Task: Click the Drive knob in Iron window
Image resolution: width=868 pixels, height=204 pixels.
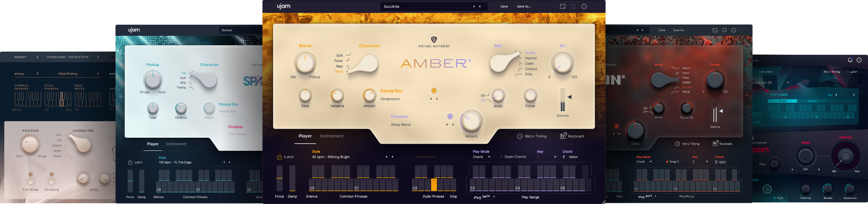Action: click(x=715, y=79)
